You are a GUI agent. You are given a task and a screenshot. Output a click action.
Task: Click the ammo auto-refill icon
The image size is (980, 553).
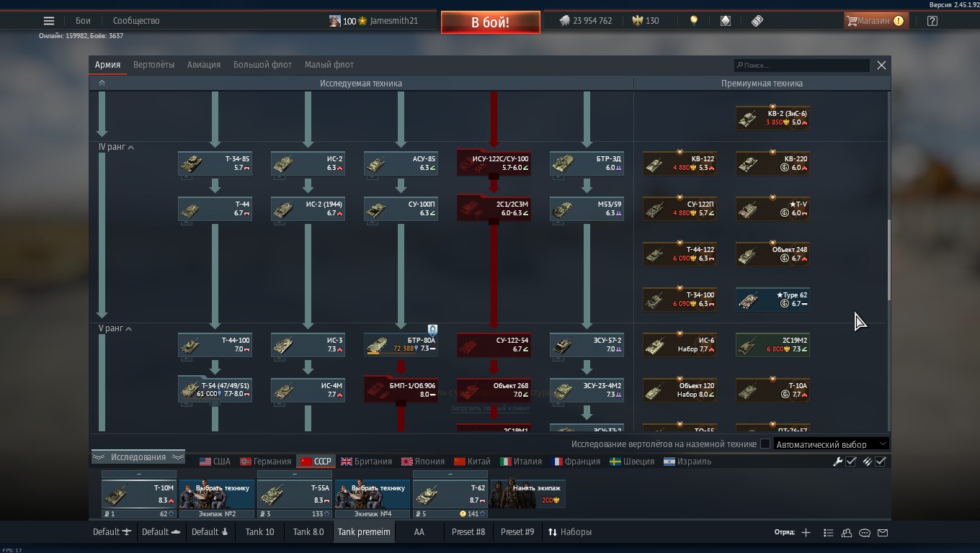pyautogui.click(x=868, y=462)
